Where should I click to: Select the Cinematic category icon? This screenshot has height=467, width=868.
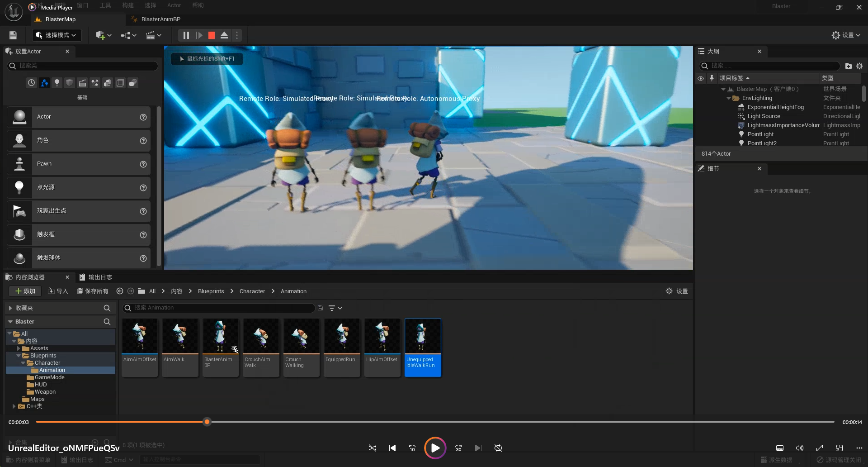pos(82,83)
